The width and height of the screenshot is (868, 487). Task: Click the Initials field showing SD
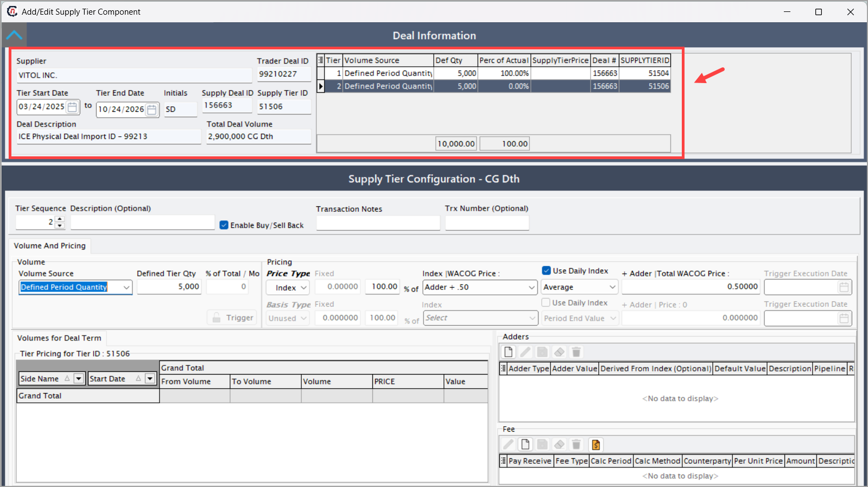pos(180,109)
